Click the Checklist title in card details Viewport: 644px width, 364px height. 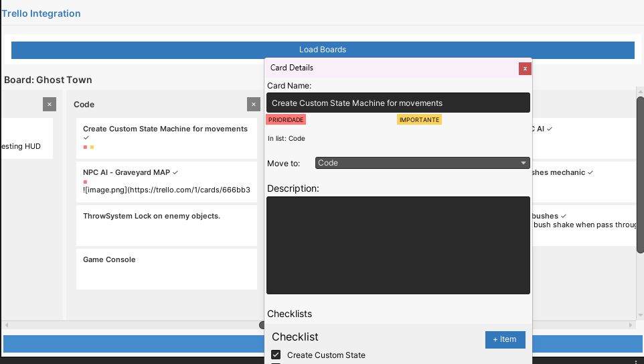295,337
